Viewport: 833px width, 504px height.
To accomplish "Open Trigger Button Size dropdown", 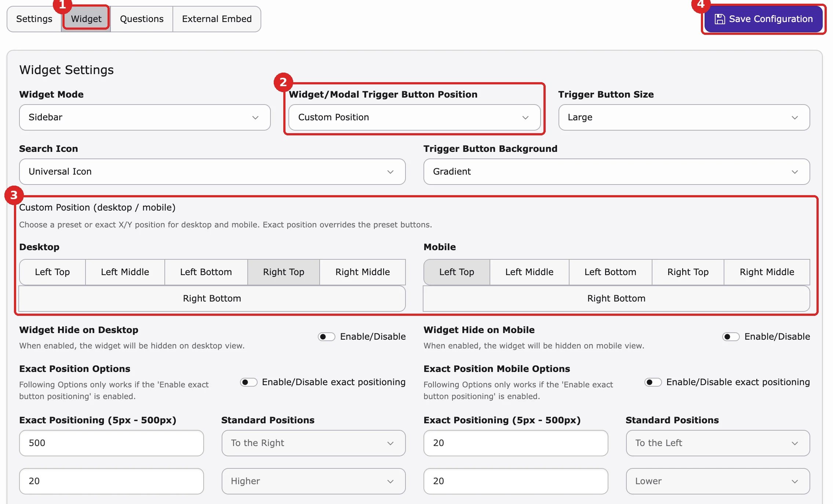I will [x=684, y=117].
